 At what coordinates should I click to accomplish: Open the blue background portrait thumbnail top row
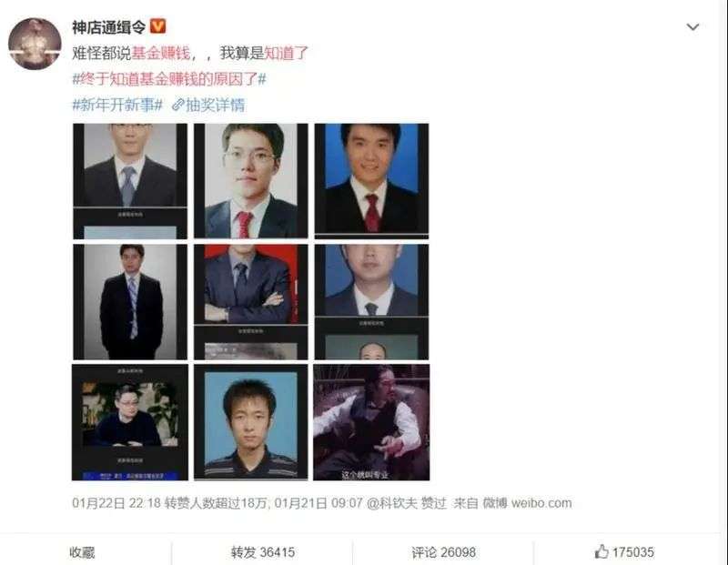click(371, 181)
